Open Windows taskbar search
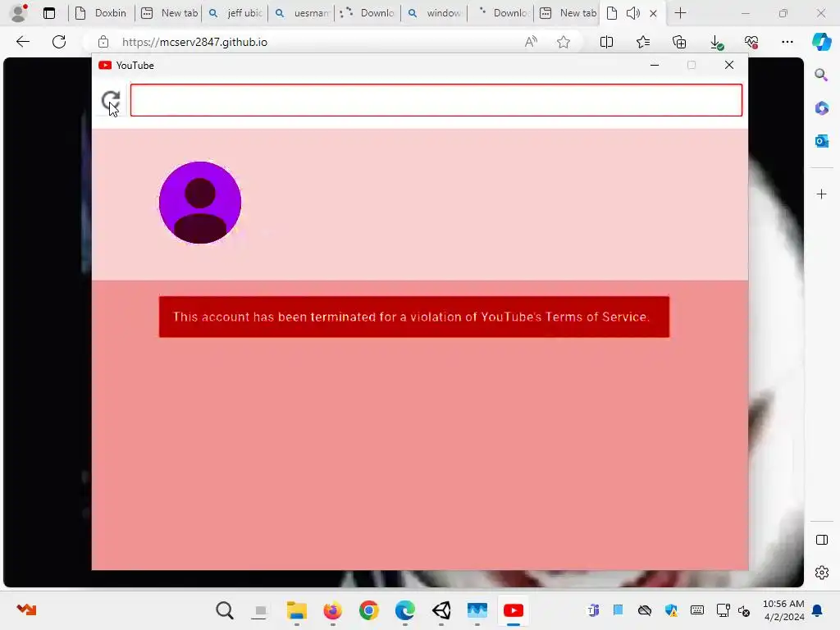The height and width of the screenshot is (630, 840). click(225, 610)
